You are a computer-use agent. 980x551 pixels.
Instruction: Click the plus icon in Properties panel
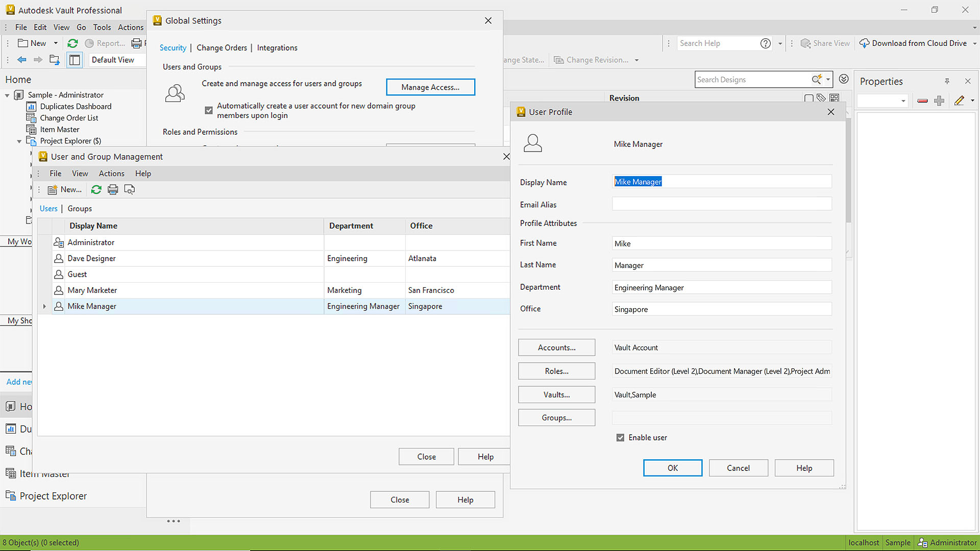click(939, 101)
